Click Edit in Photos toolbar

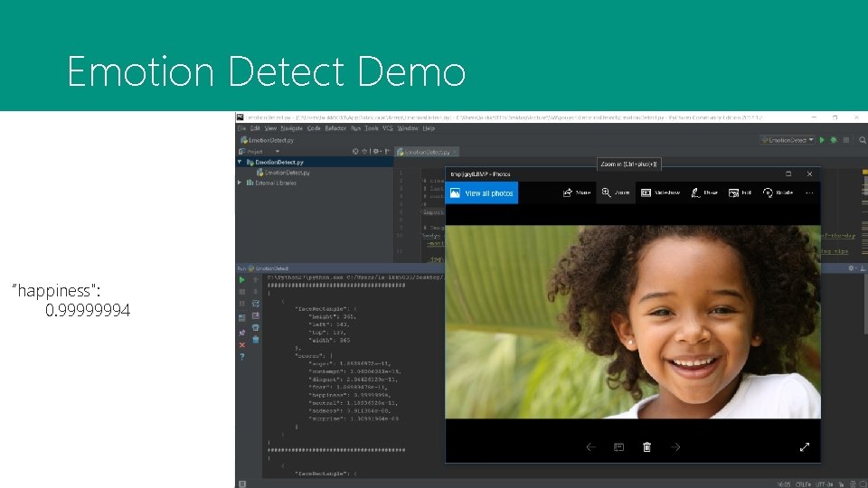pos(741,192)
